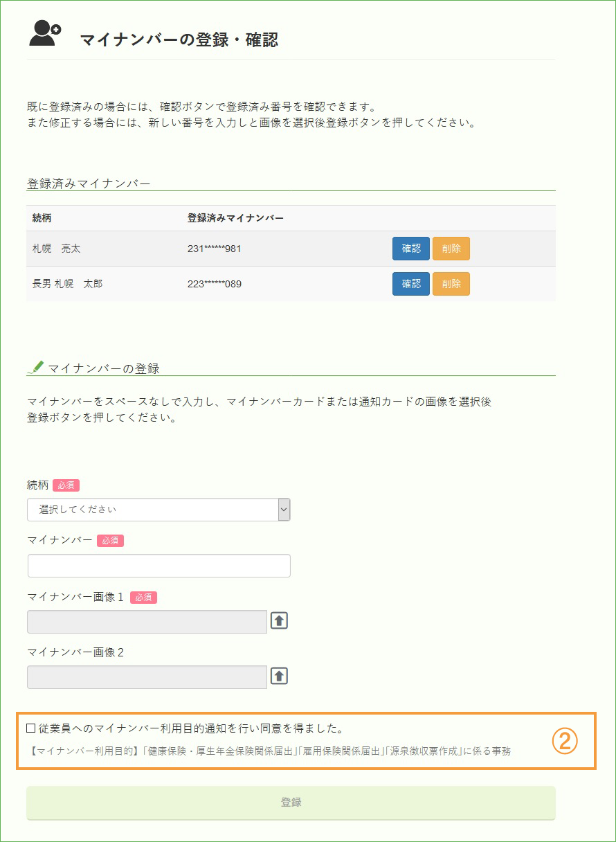Screen dimensions: 616x842
Task: Select the row with number 231******981
Action: point(291,249)
